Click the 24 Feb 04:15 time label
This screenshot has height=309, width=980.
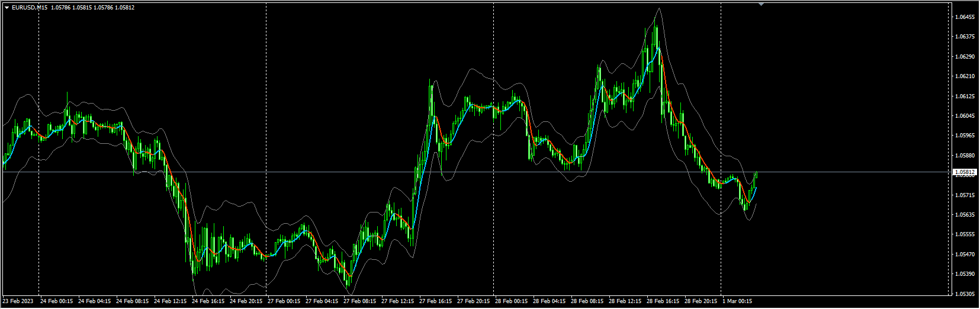coord(95,301)
